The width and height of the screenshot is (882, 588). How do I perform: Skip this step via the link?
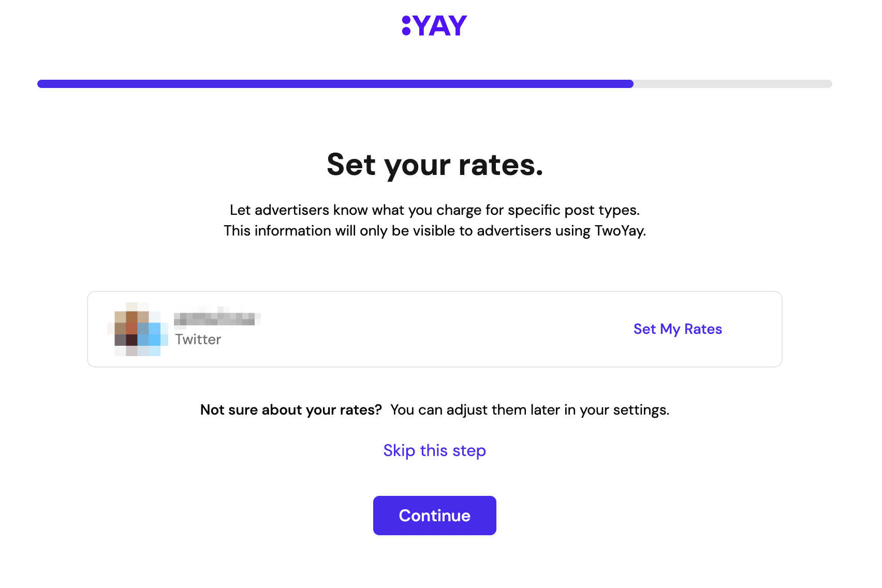tap(434, 450)
